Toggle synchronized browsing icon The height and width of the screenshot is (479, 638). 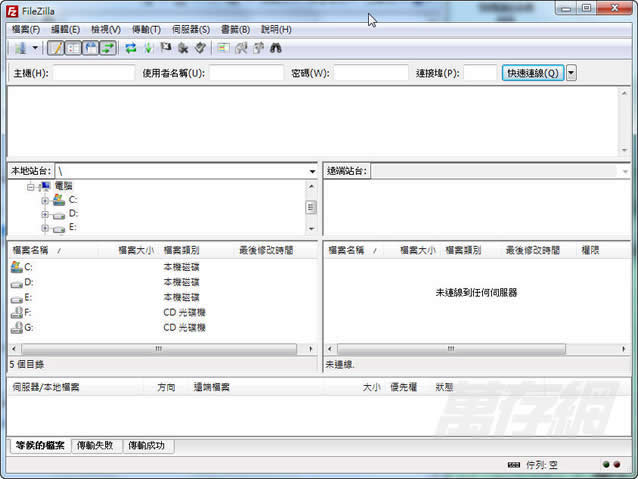pos(258,48)
